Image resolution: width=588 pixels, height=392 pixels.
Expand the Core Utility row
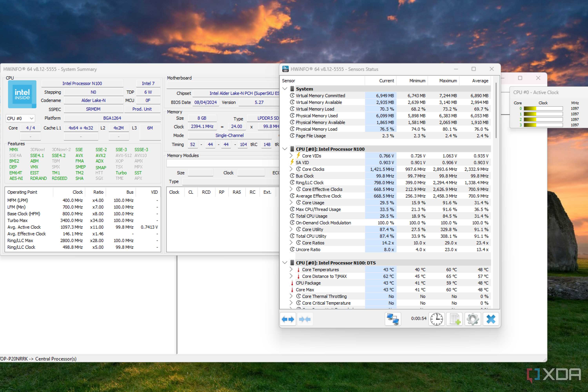[291, 229]
